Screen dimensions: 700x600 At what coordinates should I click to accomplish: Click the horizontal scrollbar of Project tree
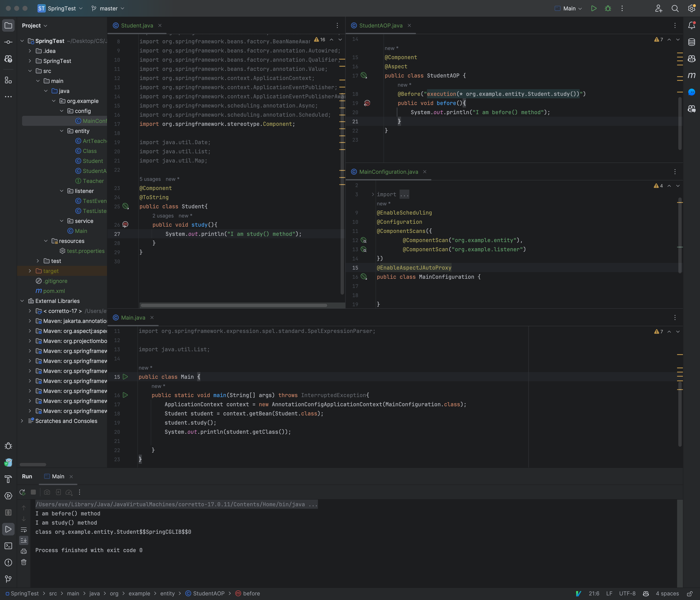pyautogui.click(x=33, y=464)
